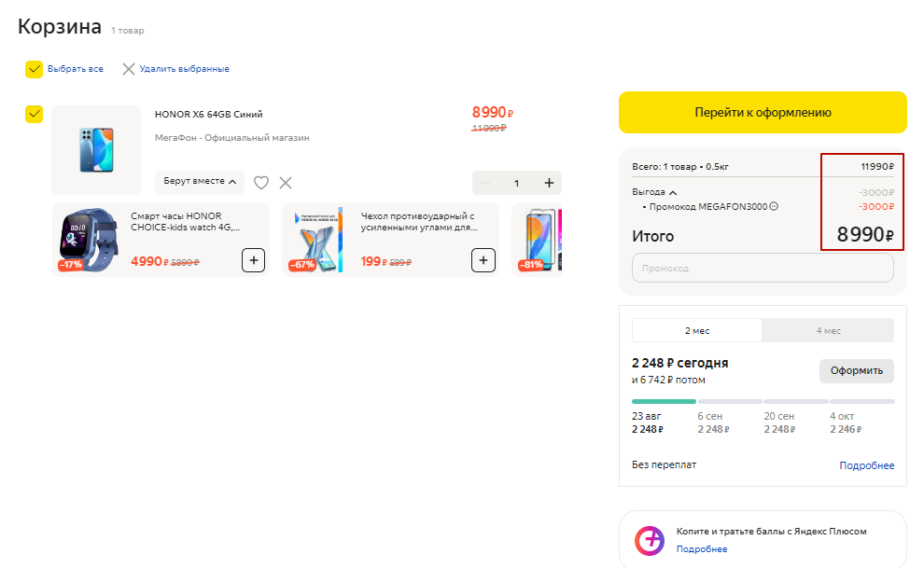Open 'Подробнее' link under Yandex Plus

pos(701,548)
